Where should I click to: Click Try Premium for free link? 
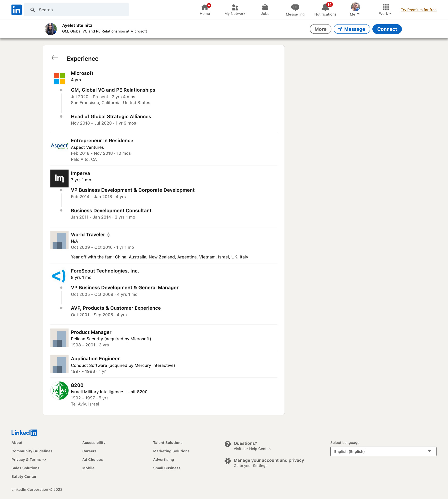pos(418,10)
